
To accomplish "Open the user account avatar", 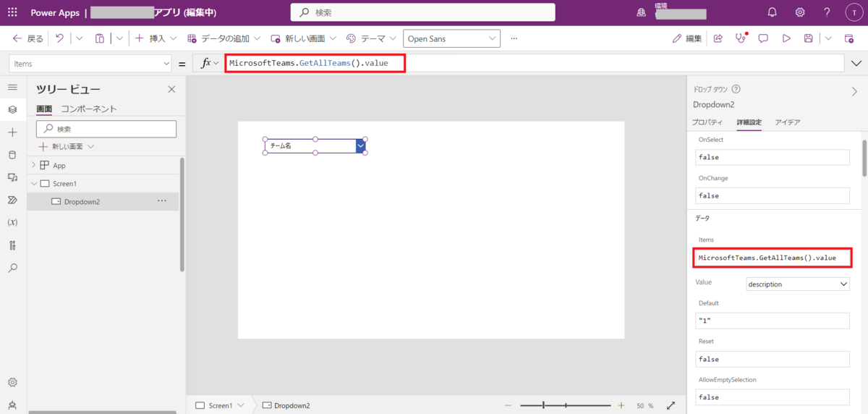I will 854,12.
